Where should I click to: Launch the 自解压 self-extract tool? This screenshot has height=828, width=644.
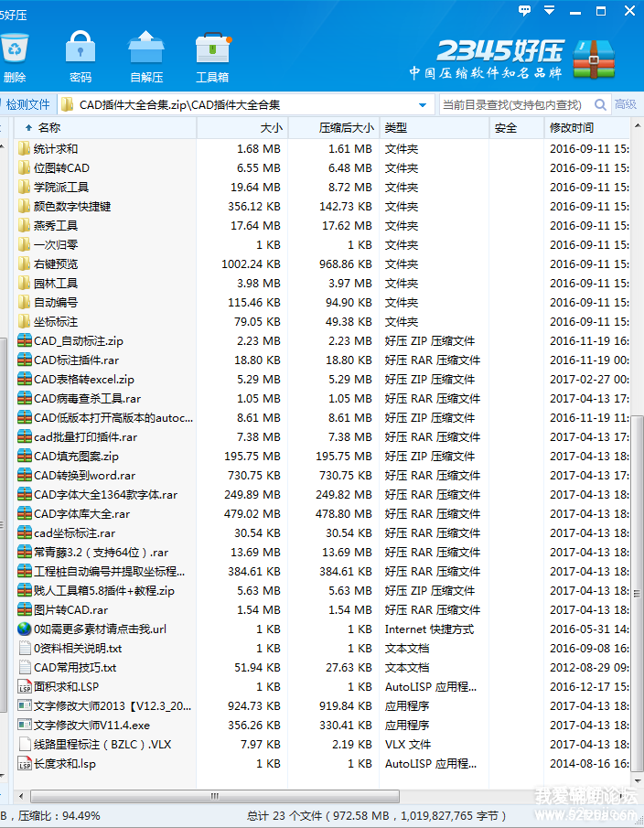146,56
